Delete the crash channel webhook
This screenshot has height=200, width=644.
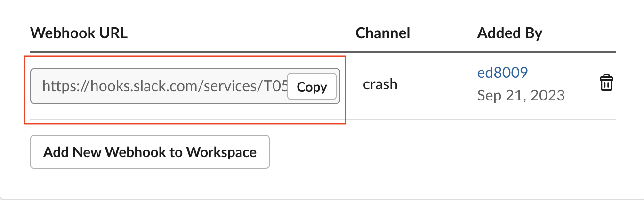coord(606,83)
